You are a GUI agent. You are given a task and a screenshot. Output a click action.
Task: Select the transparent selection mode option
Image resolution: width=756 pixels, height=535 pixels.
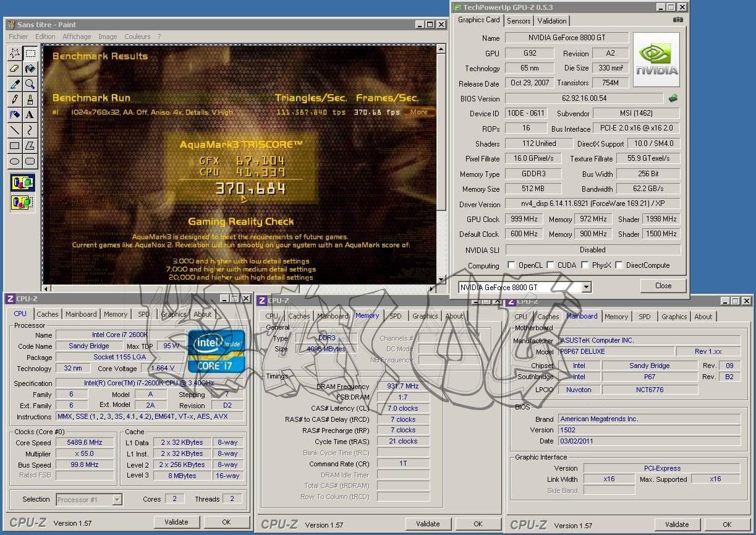click(23, 202)
